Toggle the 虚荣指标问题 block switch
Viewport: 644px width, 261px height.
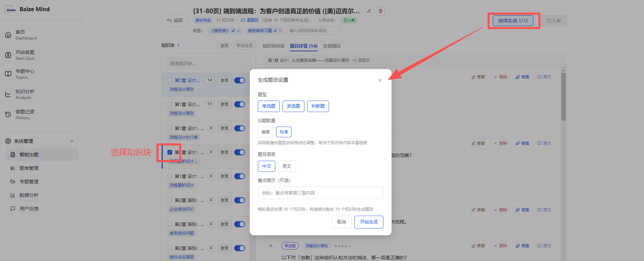click(x=240, y=224)
